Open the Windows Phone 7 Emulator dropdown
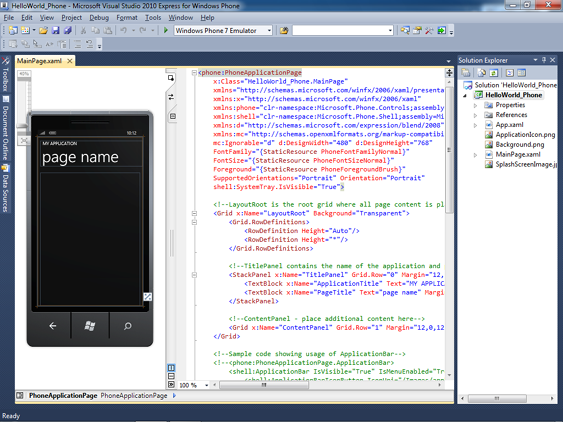 coord(269,31)
